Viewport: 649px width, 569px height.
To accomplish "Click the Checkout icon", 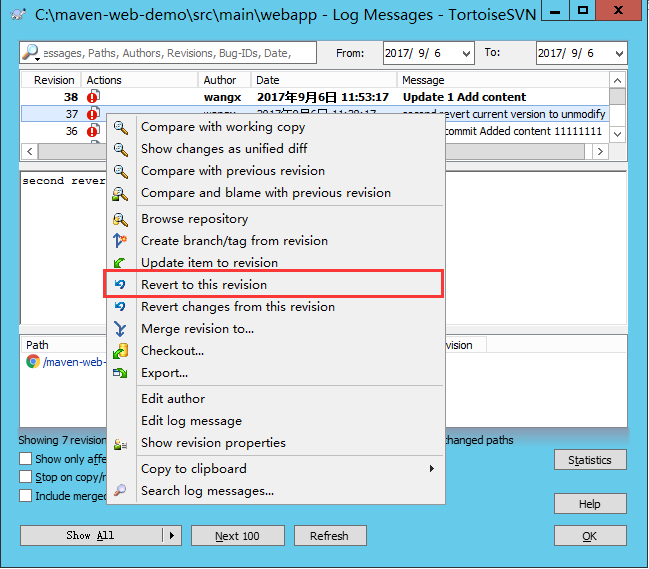I will [x=120, y=351].
